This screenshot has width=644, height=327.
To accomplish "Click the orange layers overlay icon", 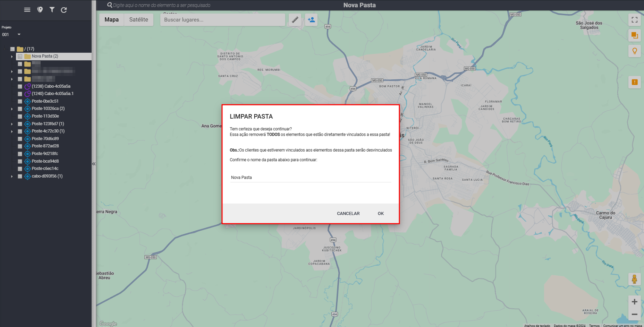I will pyautogui.click(x=635, y=35).
